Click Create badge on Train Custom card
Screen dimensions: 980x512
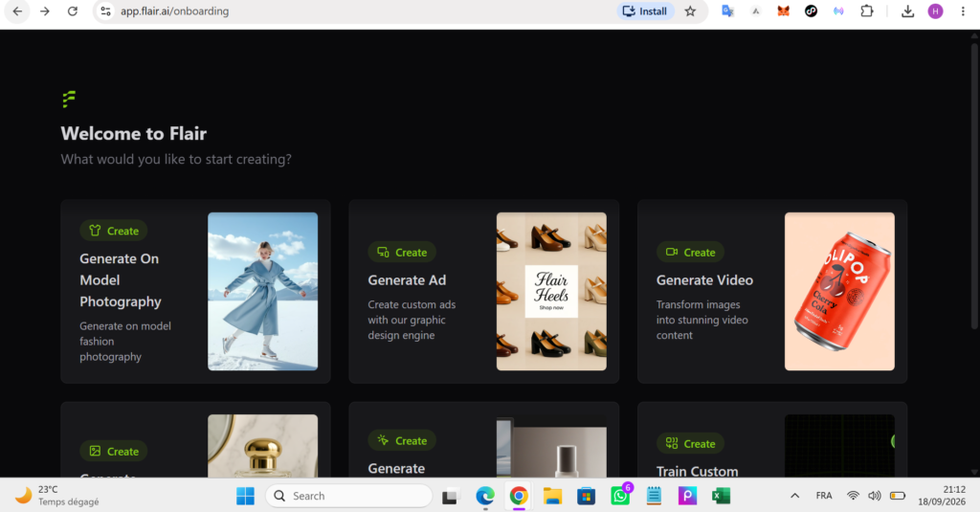[x=690, y=443]
